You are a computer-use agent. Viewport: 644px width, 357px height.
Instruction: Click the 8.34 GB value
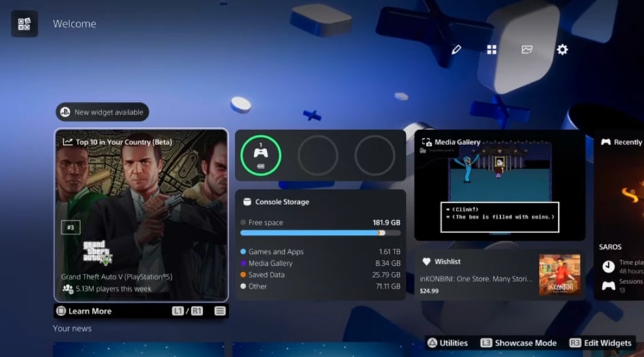[388, 263]
